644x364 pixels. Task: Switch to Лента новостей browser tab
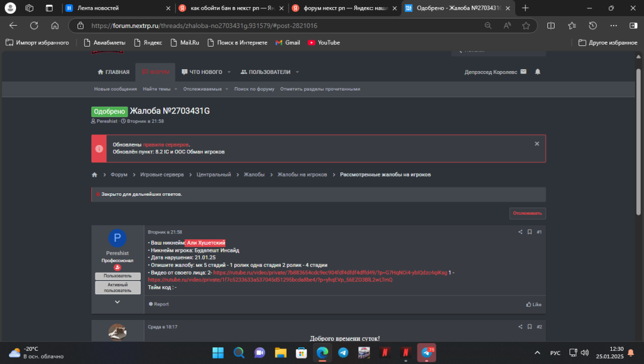click(113, 8)
